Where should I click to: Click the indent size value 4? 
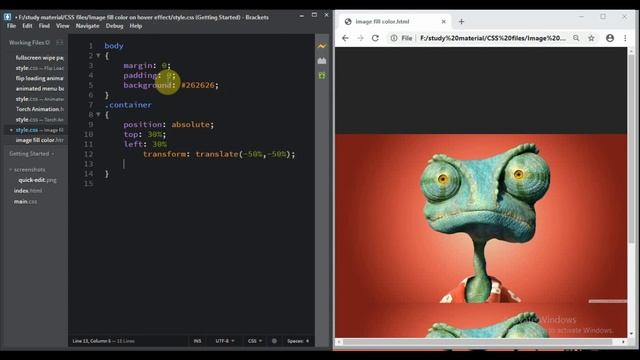(x=307, y=341)
